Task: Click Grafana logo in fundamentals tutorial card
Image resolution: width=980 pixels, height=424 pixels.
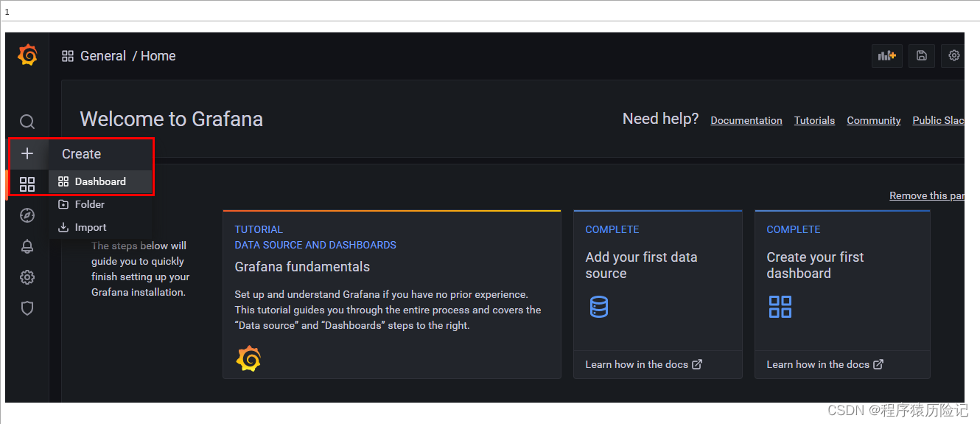Action: (x=248, y=358)
